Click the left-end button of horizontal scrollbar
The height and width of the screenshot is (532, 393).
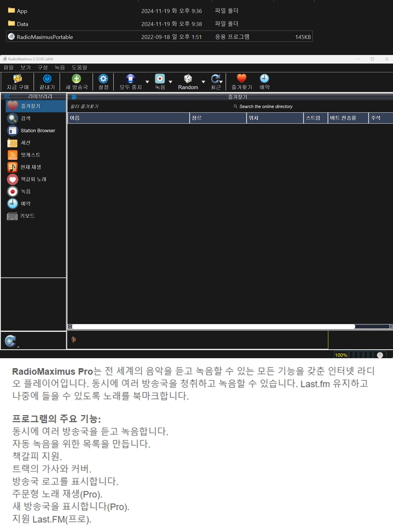[70, 326]
